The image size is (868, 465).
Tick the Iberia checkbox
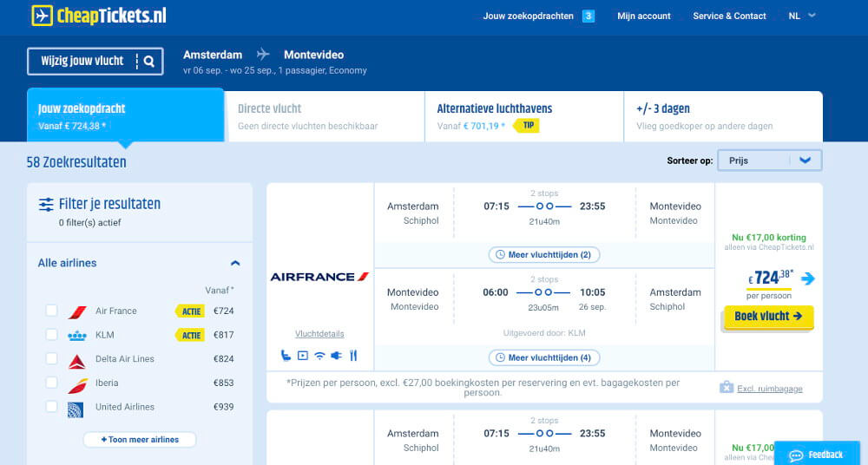click(x=51, y=382)
